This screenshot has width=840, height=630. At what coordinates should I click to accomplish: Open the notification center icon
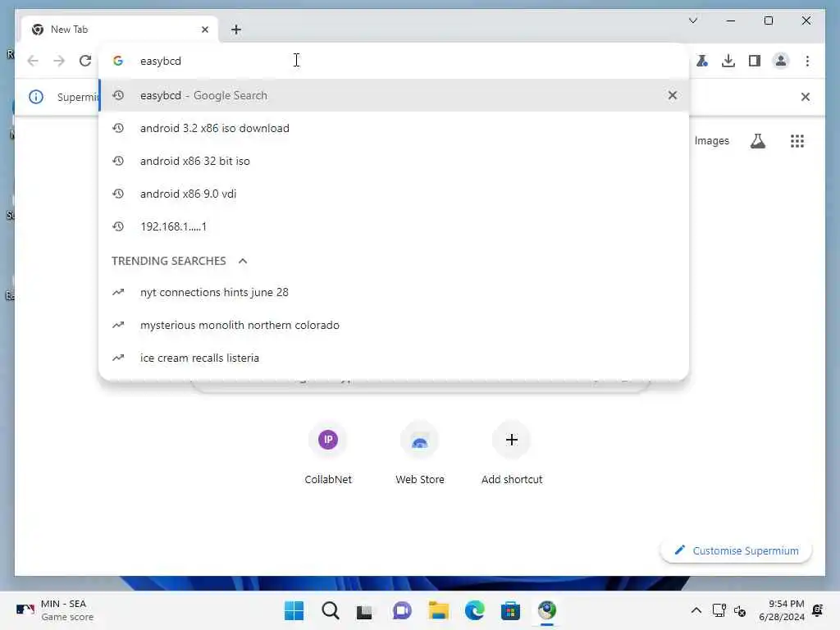tap(818, 610)
